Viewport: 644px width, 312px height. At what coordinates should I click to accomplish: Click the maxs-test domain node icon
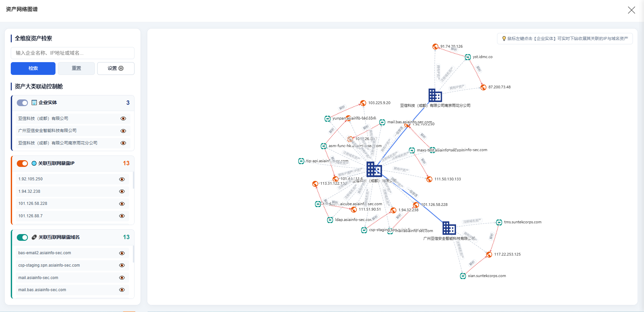tap(412, 150)
